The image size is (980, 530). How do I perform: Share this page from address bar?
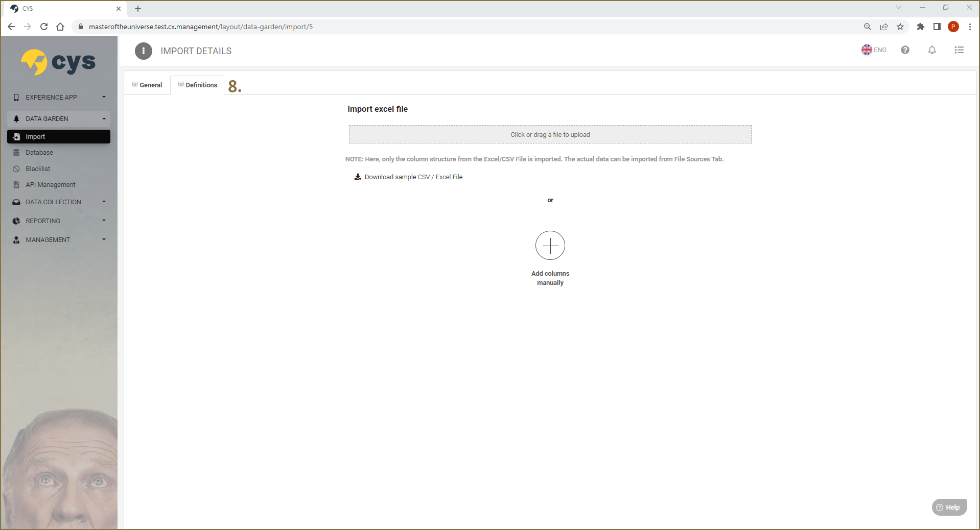[884, 27]
